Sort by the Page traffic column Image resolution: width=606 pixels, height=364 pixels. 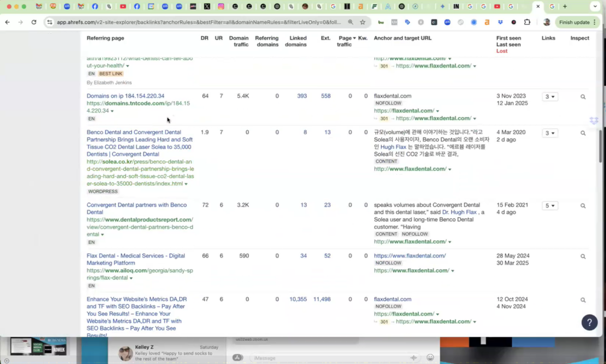[346, 41]
